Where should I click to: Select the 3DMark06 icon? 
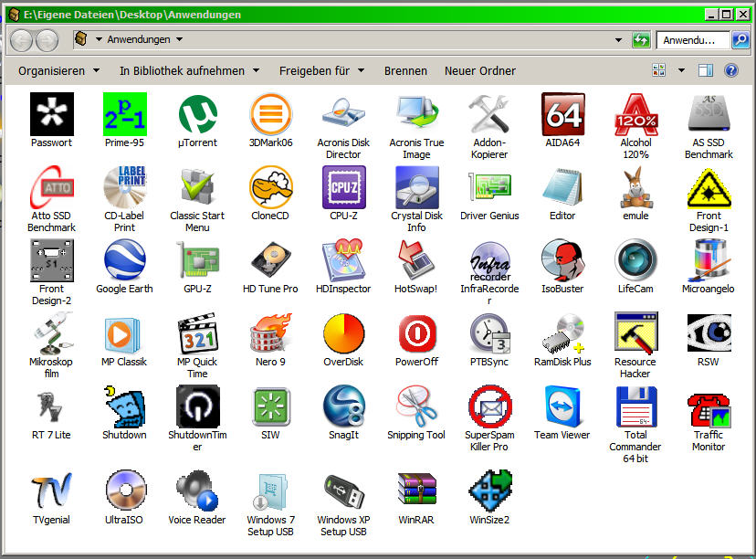[270, 114]
